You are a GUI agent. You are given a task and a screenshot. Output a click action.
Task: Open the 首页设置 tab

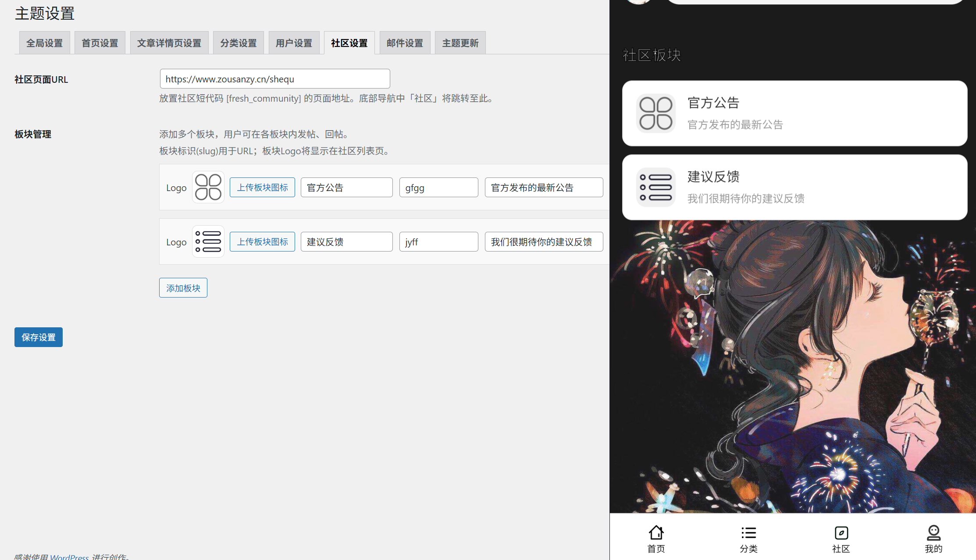click(x=100, y=43)
